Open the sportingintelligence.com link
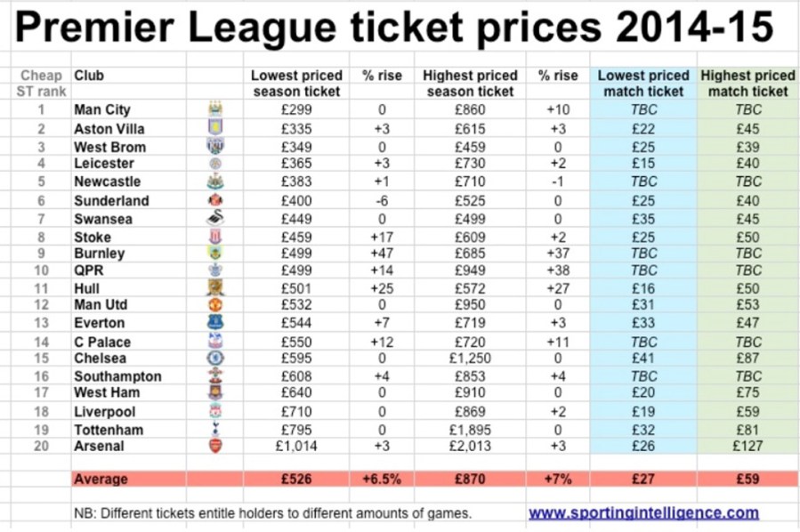Image resolution: width=800 pixels, height=532 pixels. [643, 512]
